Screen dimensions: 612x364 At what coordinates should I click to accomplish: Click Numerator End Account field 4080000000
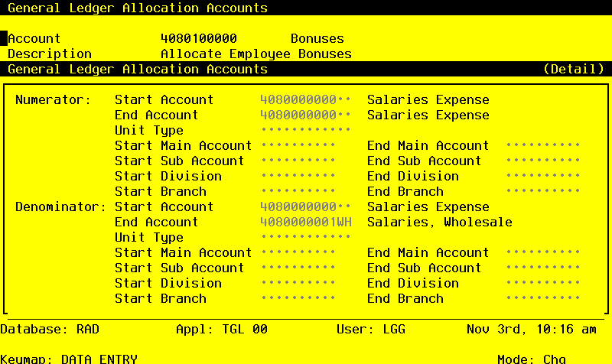coord(305,115)
